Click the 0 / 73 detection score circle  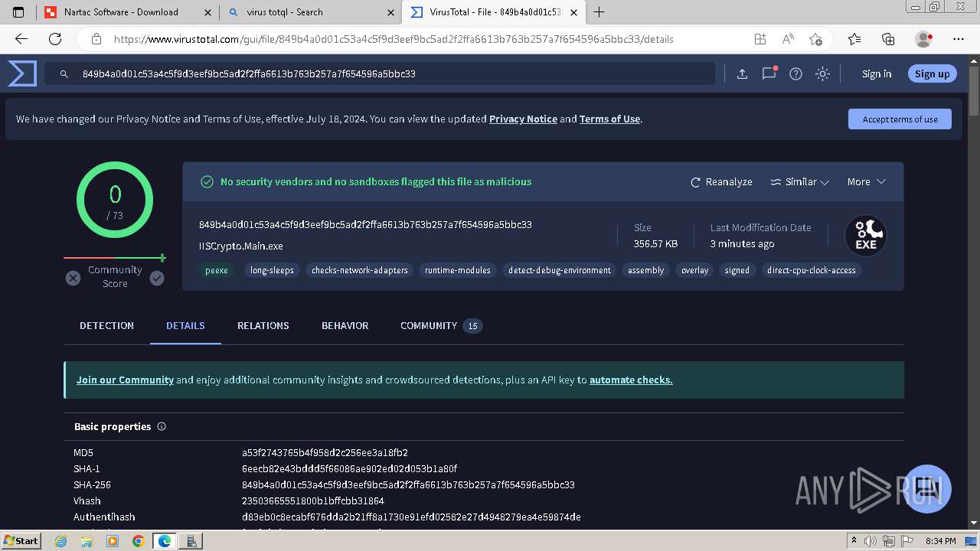coord(115,200)
